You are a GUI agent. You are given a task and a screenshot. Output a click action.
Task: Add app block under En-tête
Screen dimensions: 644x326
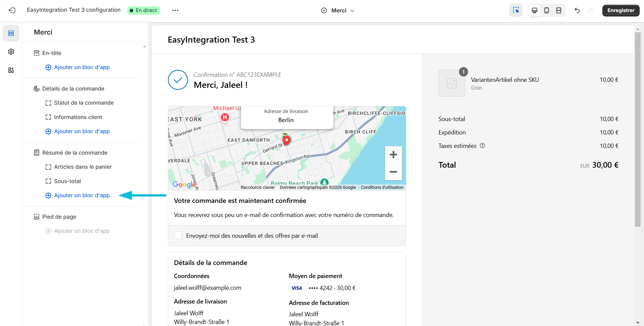(78, 67)
